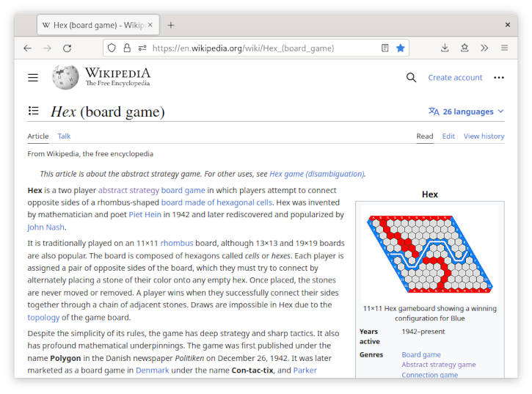Viewport: 532px width, 394px height.
Task: Click Board game genre in infobox
Action: pos(421,354)
